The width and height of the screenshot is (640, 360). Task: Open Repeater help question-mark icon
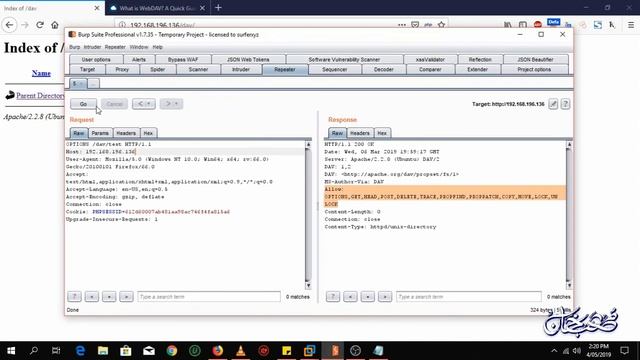[x=565, y=104]
